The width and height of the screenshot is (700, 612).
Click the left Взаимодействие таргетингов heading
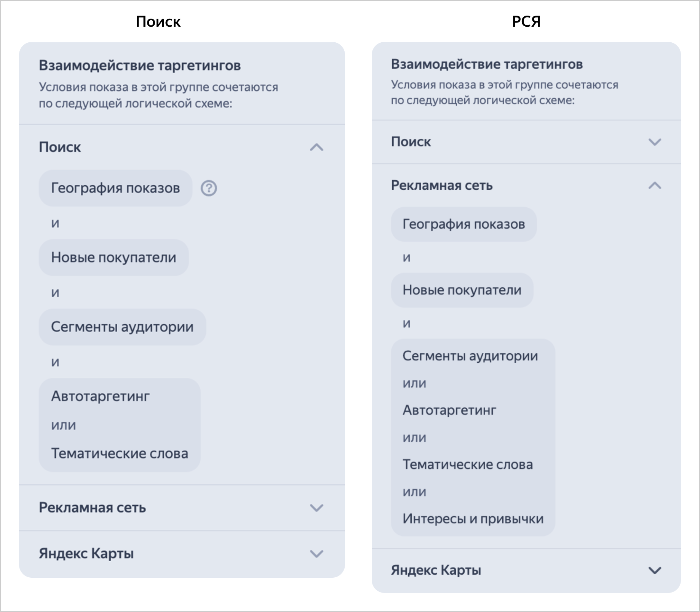[140, 66]
